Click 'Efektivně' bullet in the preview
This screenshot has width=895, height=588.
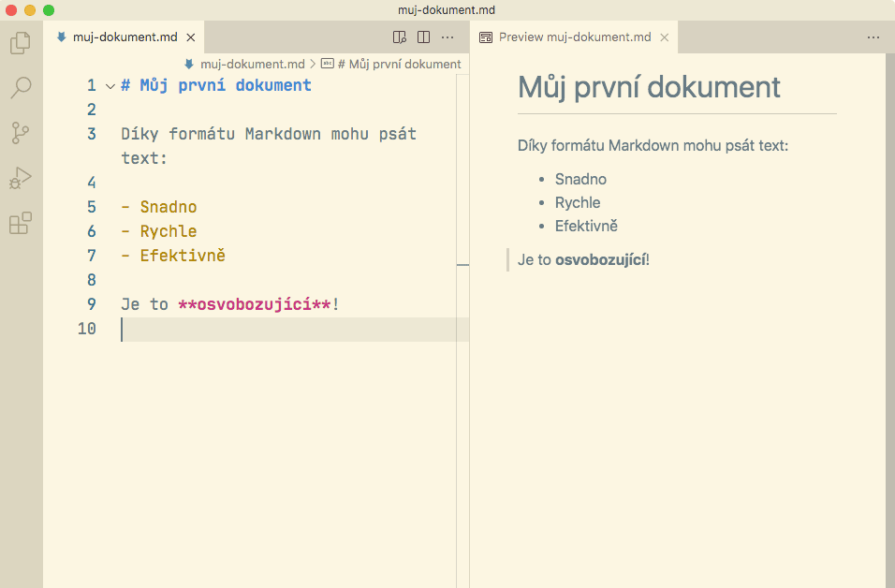click(x=586, y=226)
